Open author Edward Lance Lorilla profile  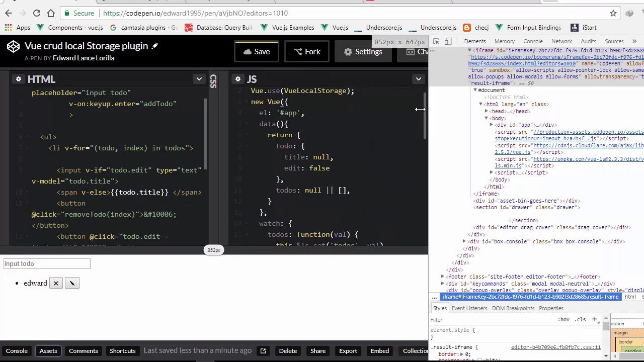(x=84, y=58)
